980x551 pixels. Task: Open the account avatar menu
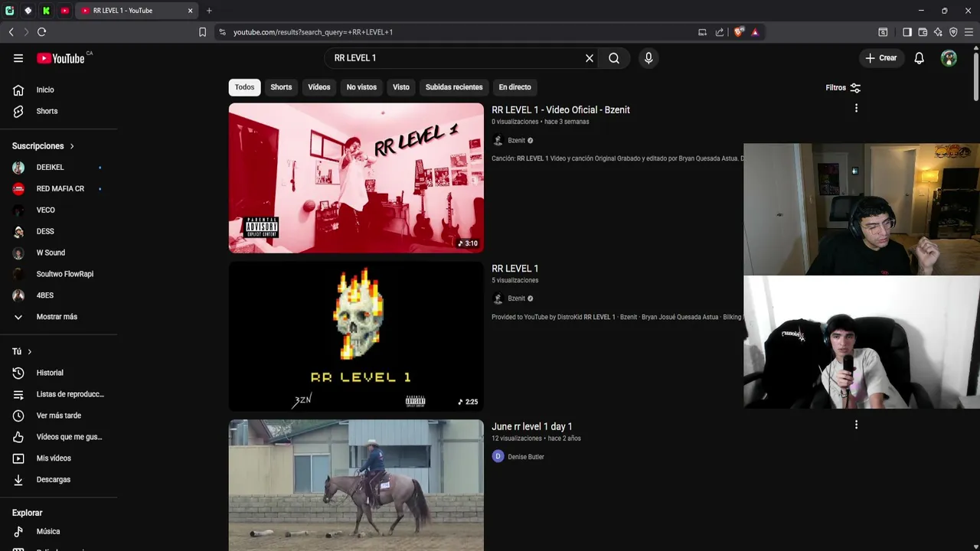point(949,58)
